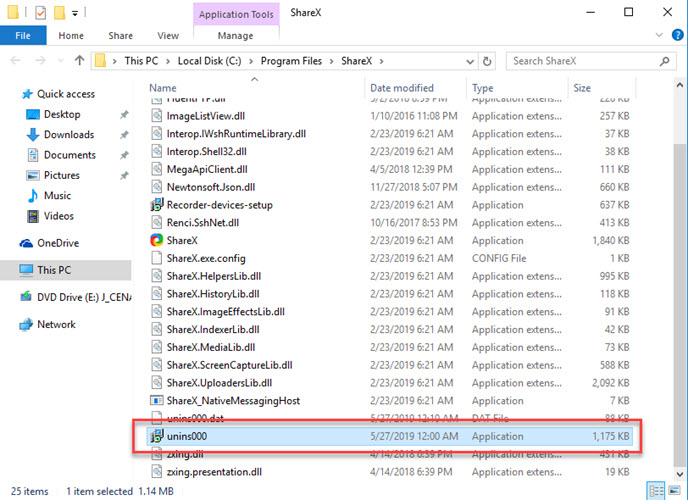Expand chevron after This PC in breadcrumb
Viewport: 688px width, 500px height.
[x=168, y=61]
